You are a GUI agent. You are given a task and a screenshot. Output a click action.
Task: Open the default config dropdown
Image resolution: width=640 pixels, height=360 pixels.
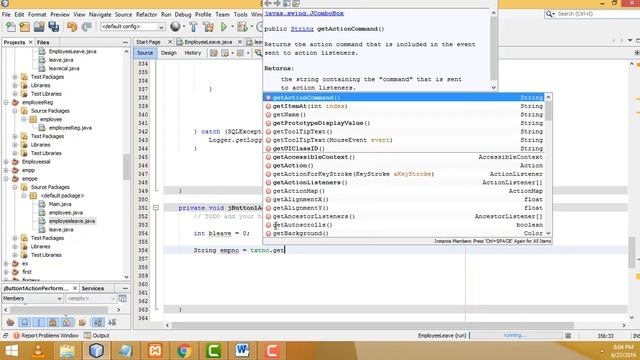point(133,27)
